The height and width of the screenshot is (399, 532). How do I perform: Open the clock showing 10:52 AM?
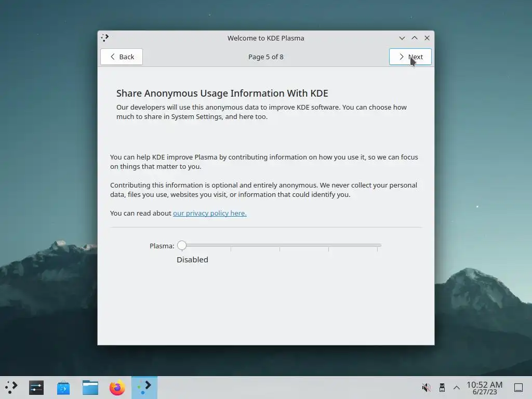click(x=485, y=388)
